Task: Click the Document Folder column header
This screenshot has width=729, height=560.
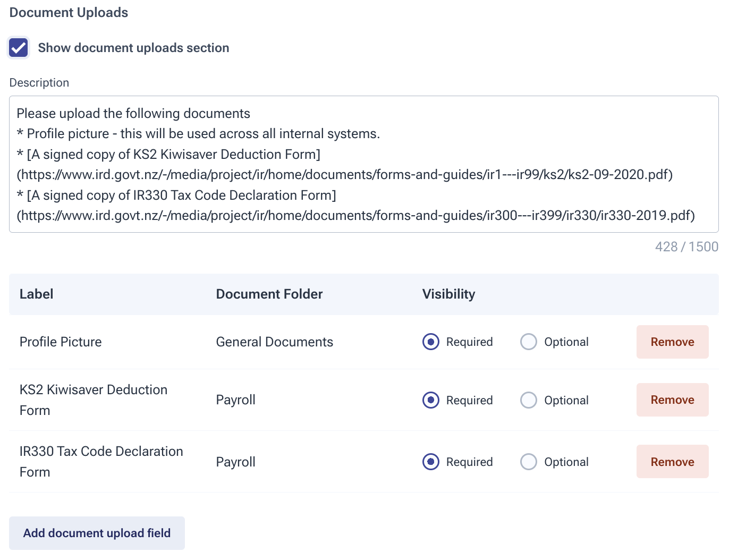Action: pos(269,294)
